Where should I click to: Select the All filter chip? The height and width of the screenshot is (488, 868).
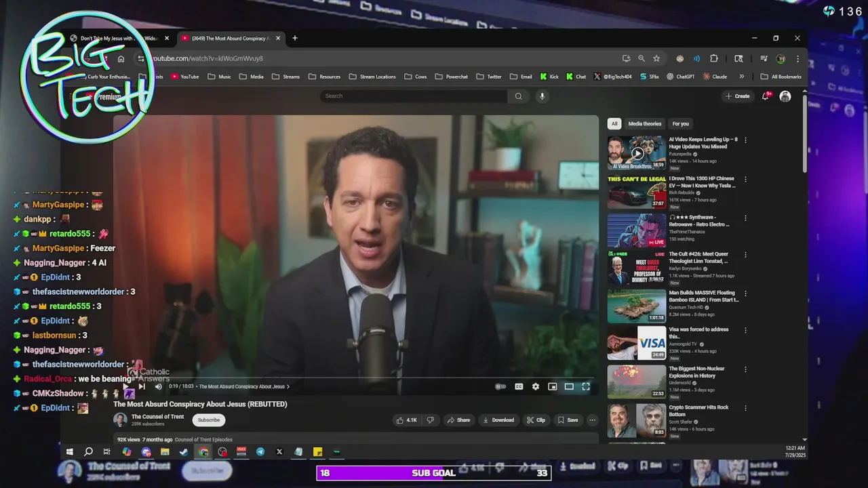point(614,124)
